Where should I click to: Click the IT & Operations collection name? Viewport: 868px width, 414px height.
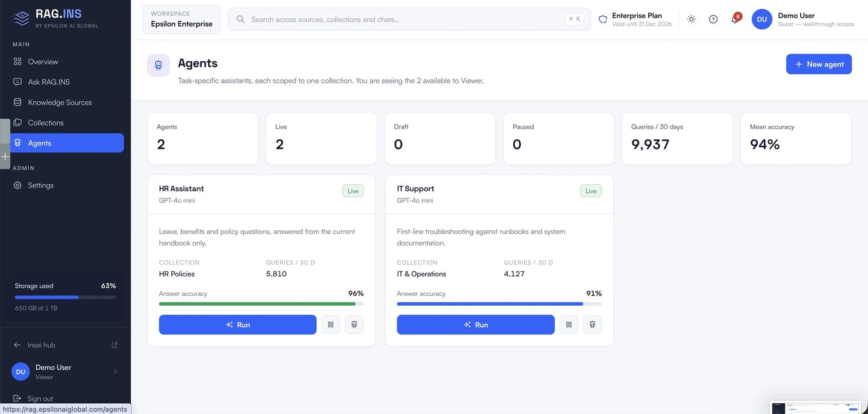pos(422,274)
